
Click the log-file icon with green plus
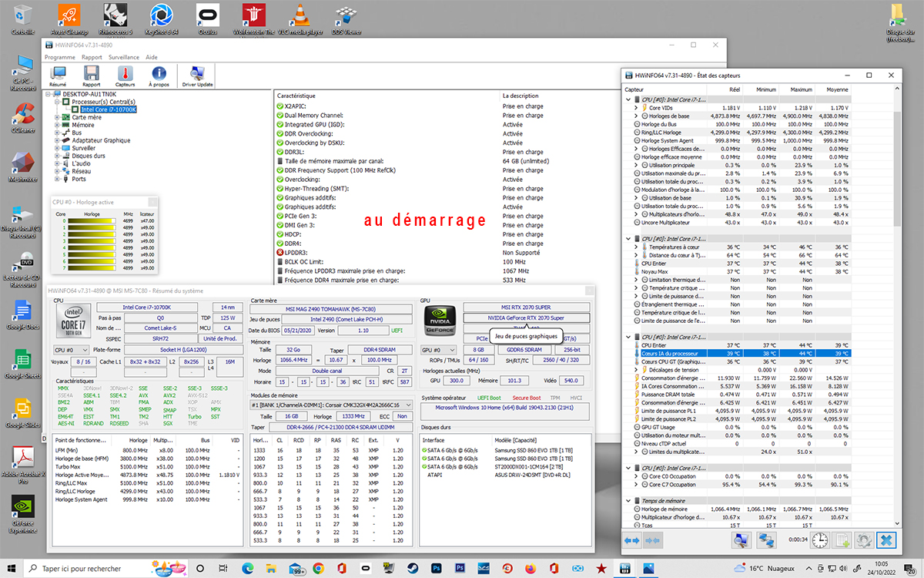coord(842,540)
